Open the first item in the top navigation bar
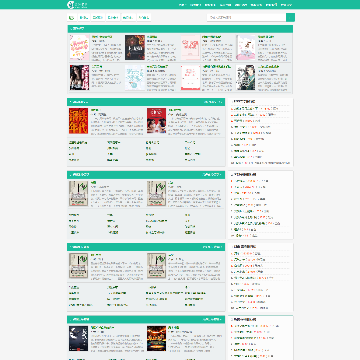 [182, 5]
